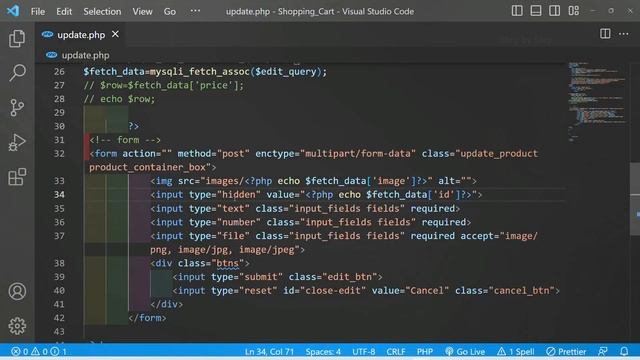Click update.php in the breadcrumb
The image size is (640, 360).
coord(85,55)
